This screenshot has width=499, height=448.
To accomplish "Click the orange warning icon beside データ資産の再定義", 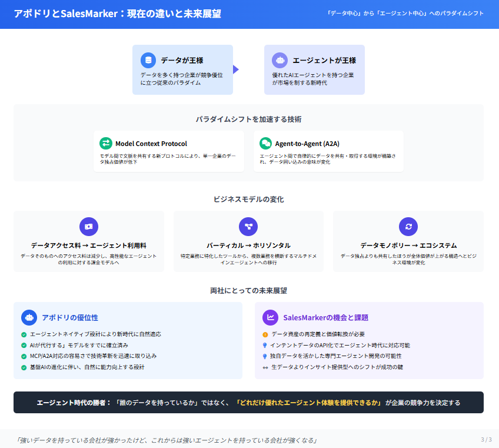I will tap(265, 334).
